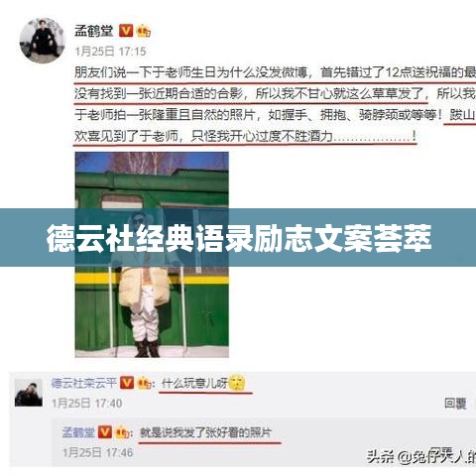Click verified V badge next to 栾云平
476x476 pixels.
[127, 383]
